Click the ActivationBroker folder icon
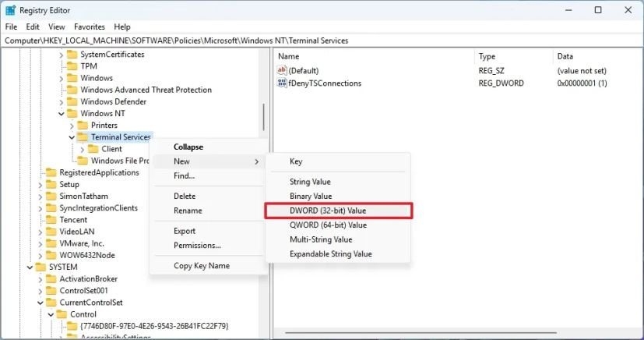 click(51, 278)
